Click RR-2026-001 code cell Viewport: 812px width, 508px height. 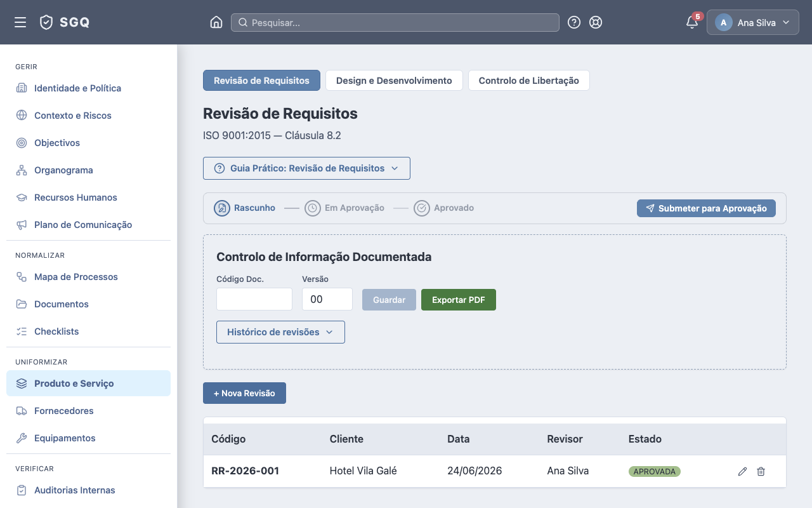click(x=245, y=471)
